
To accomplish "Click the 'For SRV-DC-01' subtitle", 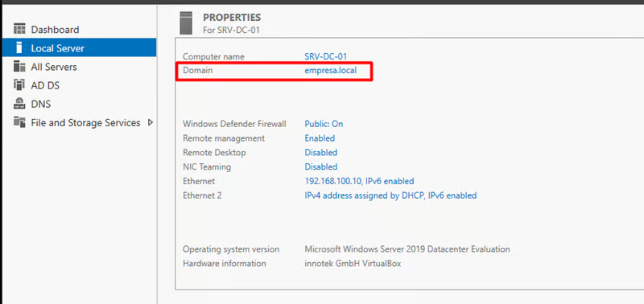I will 231,31.
